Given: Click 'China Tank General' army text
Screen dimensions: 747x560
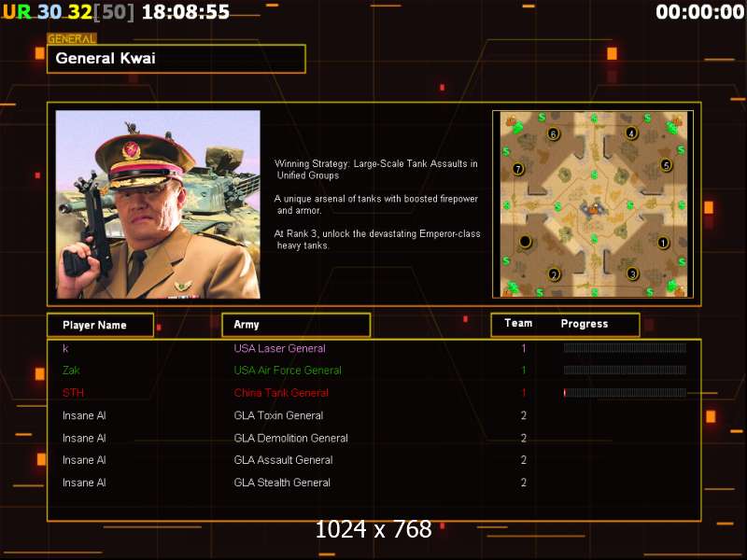Looking at the screenshot, I should (x=281, y=393).
